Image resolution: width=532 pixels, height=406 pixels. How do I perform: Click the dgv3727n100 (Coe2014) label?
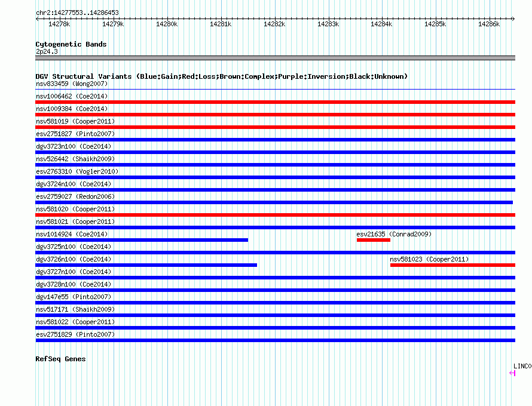[x=74, y=272]
